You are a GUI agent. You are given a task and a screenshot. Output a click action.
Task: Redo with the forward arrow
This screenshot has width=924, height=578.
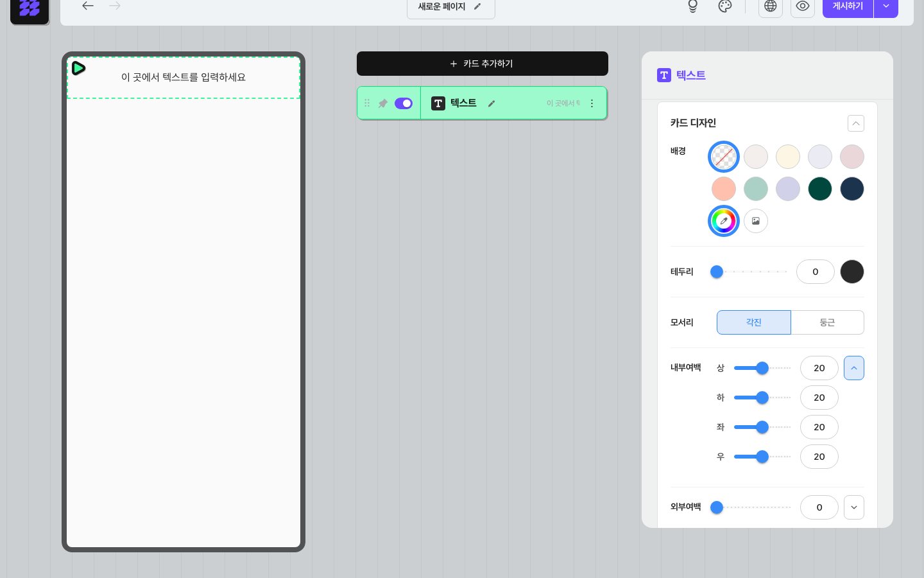(115, 6)
